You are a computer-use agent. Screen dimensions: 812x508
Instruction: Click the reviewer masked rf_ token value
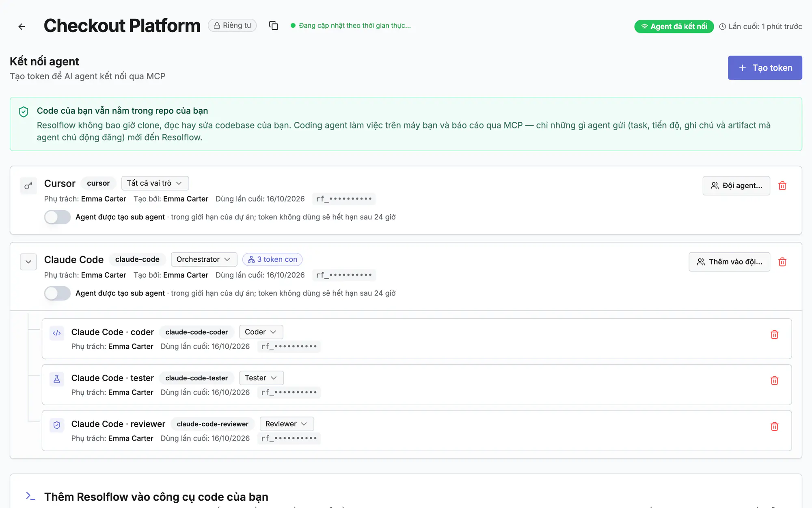pos(289,438)
